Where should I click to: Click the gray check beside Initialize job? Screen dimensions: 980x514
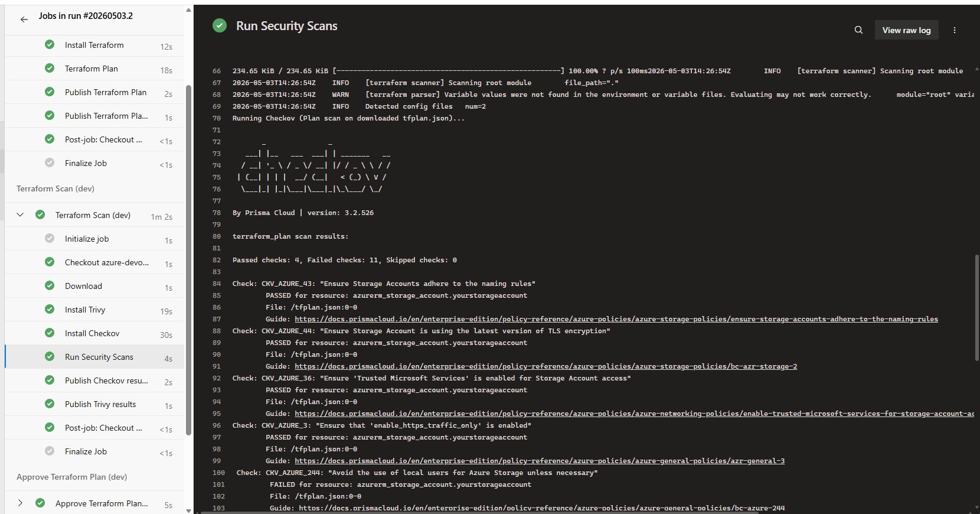pos(50,238)
